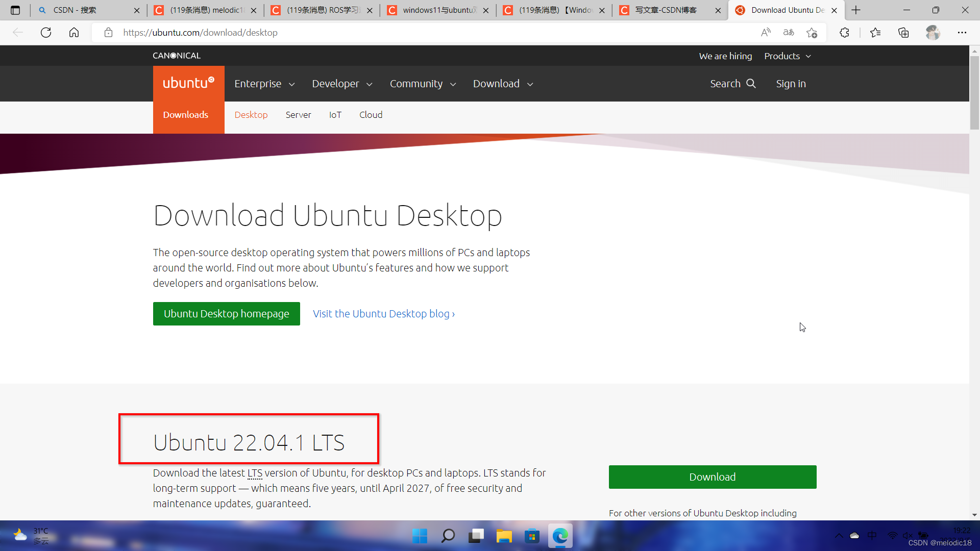Select the Cloud sub-navigation item
The width and height of the screenshot is (980, 551).
pos(371,115)
